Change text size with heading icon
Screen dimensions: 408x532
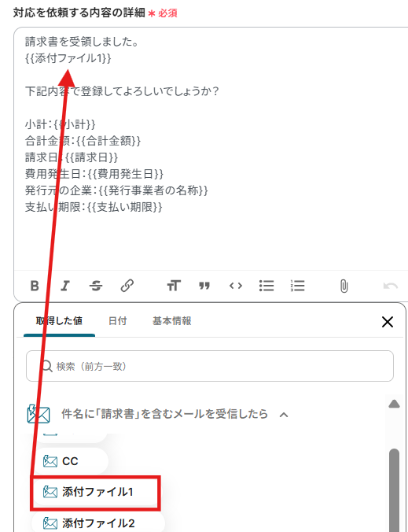[x=174, y=286]
